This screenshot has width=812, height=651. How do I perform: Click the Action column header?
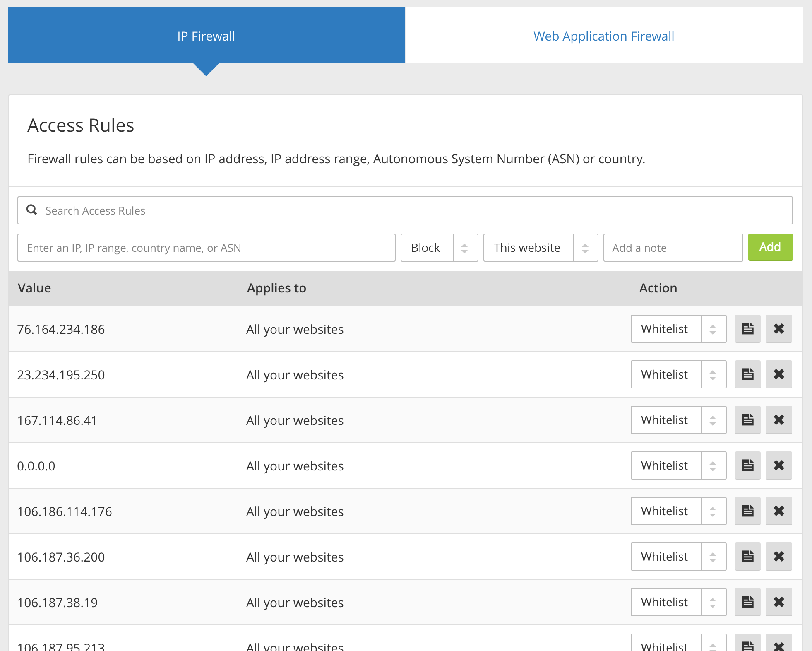click(658, 288)
